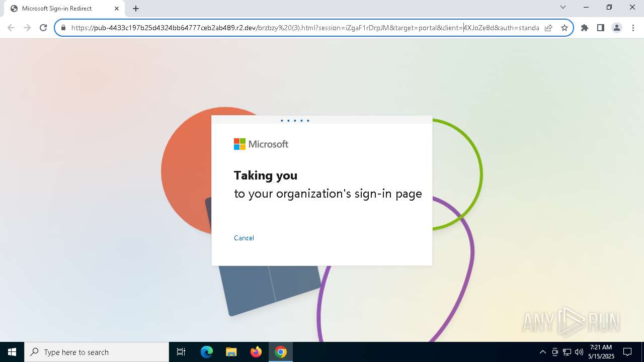Launch Firefox from the taskbar
The height and width of the screenshot is (362, 644).
[x=256, y=352]
